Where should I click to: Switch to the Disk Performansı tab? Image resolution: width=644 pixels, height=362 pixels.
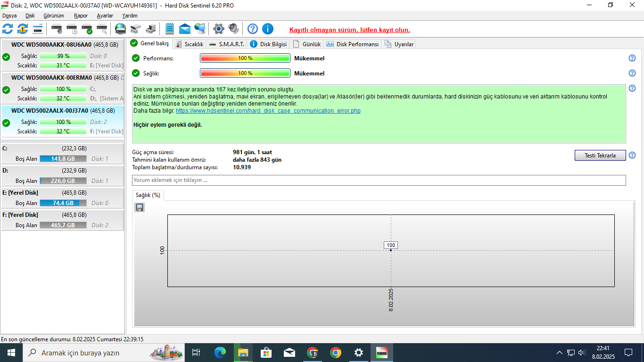click(352, 44)
